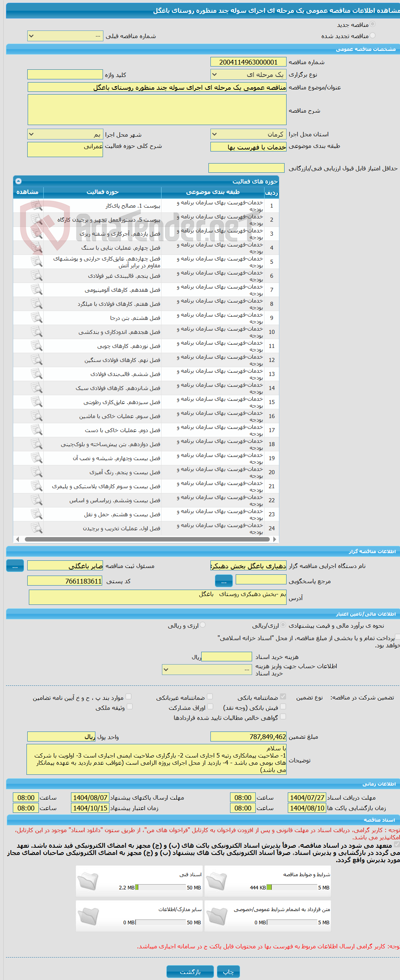Image resolution: width=400 pixels, height=980 pixels.
Task: Click the کلید واژه input field
Action: point(65,75)
